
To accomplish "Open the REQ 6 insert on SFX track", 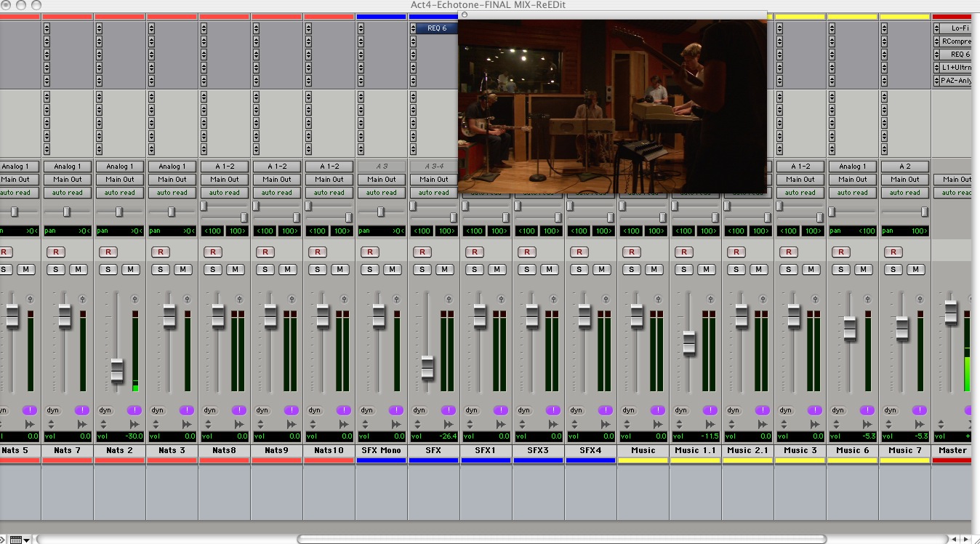I will point(438,28).
